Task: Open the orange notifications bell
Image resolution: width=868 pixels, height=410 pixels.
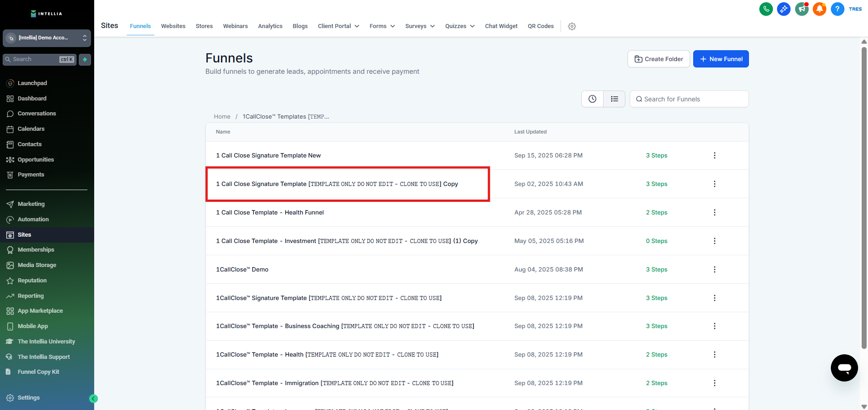Action: click(820, 9)
